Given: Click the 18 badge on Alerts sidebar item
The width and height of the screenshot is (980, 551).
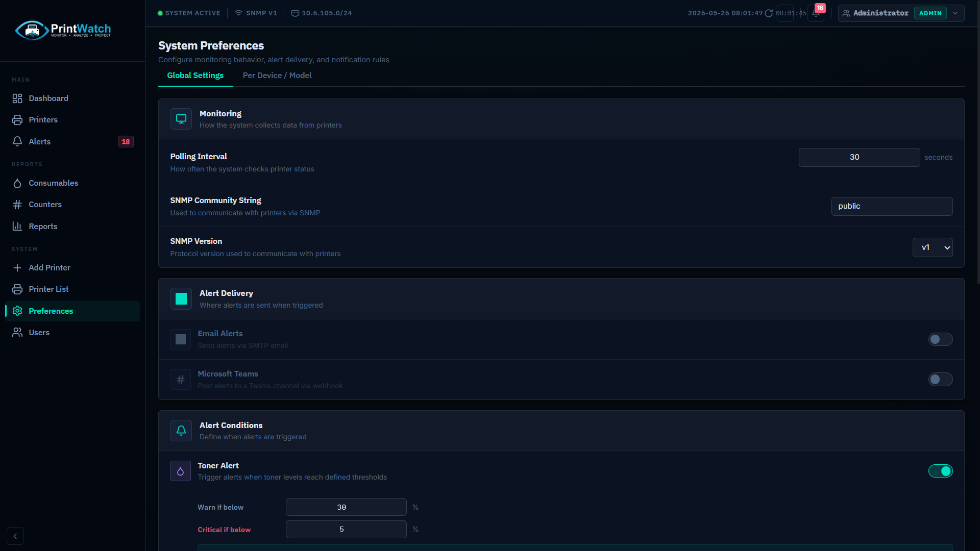Looking at the screenshot, I should coord(126,142).
